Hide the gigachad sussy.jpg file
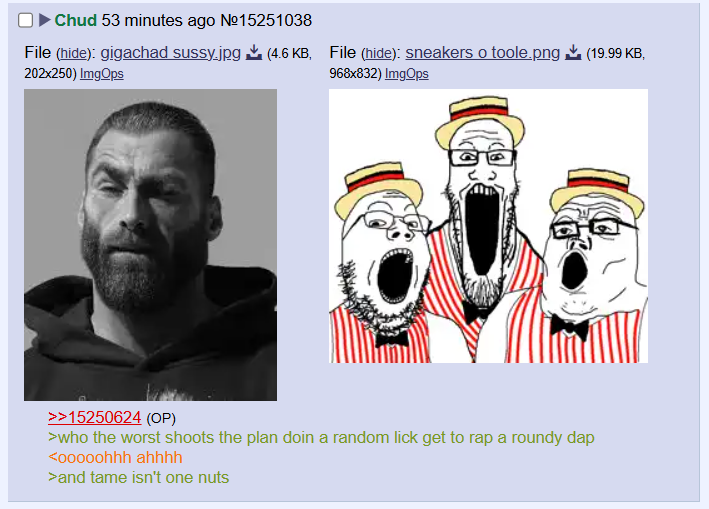Image resolution: width=709 pixels, height=509 pixels. [x=73, y=54]
